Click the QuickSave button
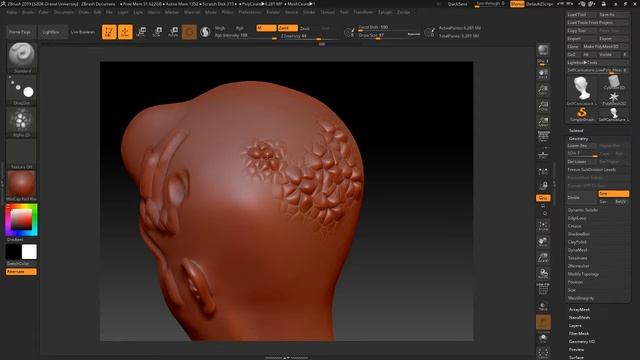640x360 pixels. pyautogui.click(x=458, y=4)
